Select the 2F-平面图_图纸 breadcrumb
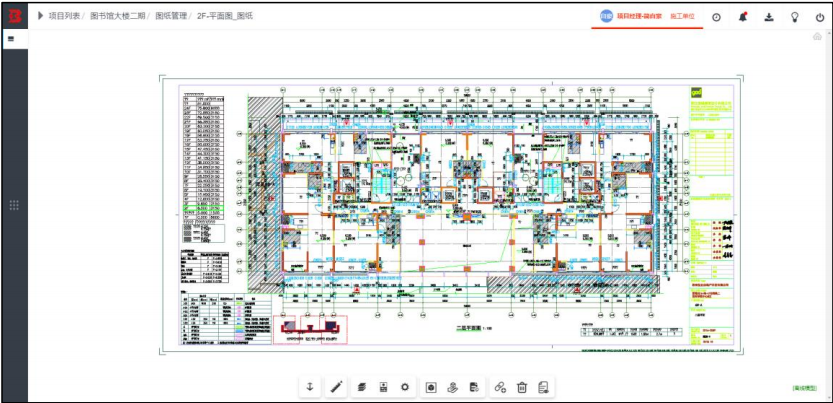 pos(225,16)
